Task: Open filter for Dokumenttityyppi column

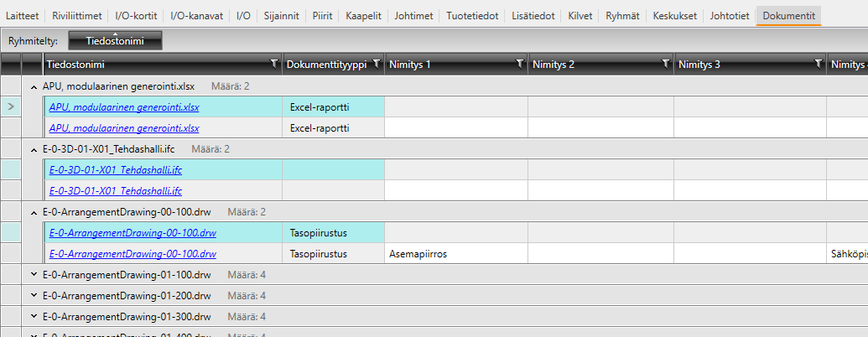Action: 377,64
